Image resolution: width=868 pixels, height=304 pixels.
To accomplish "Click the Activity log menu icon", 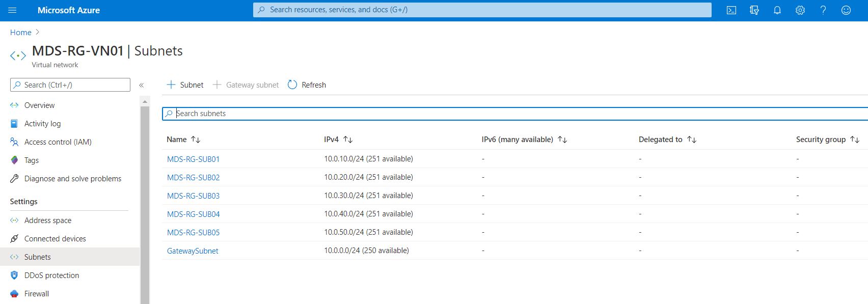I will [14, 124].
